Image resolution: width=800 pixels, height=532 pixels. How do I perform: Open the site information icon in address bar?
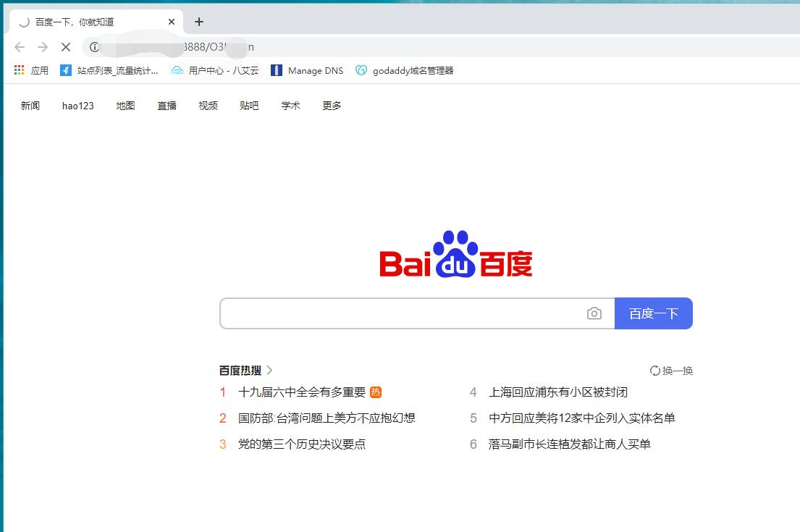[94, 48]
